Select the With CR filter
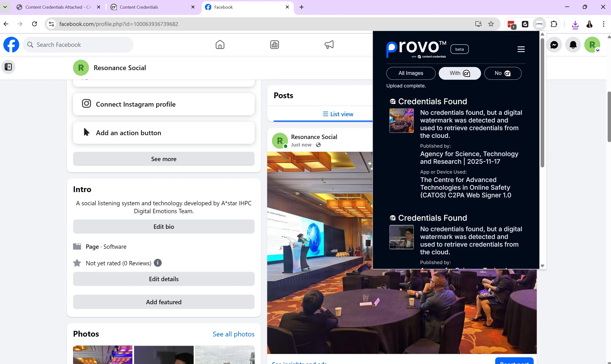Screen dimensions: 611x364 pyautogui.click(x=459, y=73)
